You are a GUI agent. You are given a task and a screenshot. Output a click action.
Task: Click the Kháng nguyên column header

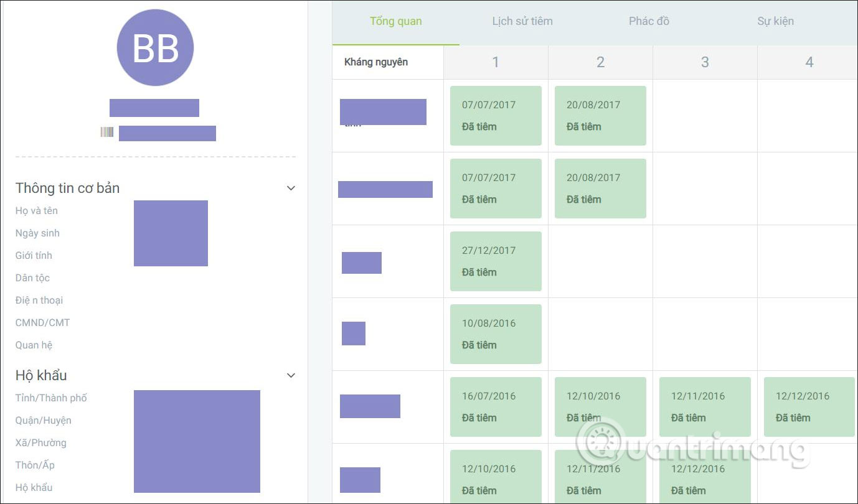[x=376, y=62]
